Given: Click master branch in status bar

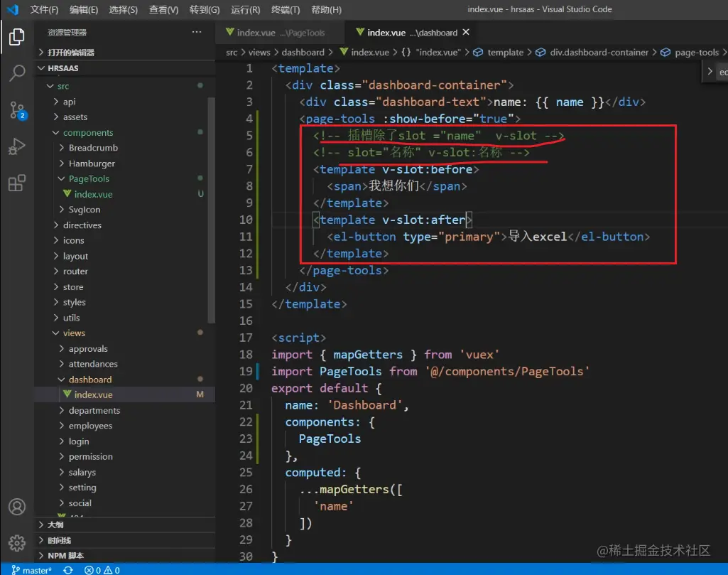Looking at the screenshot, I should [x=31, y=570].
